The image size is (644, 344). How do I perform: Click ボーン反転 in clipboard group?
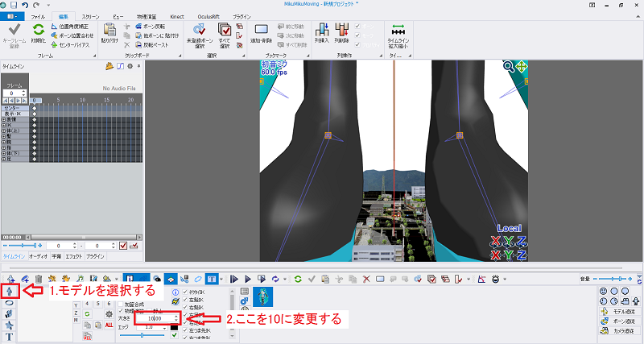tap(151, 27)
